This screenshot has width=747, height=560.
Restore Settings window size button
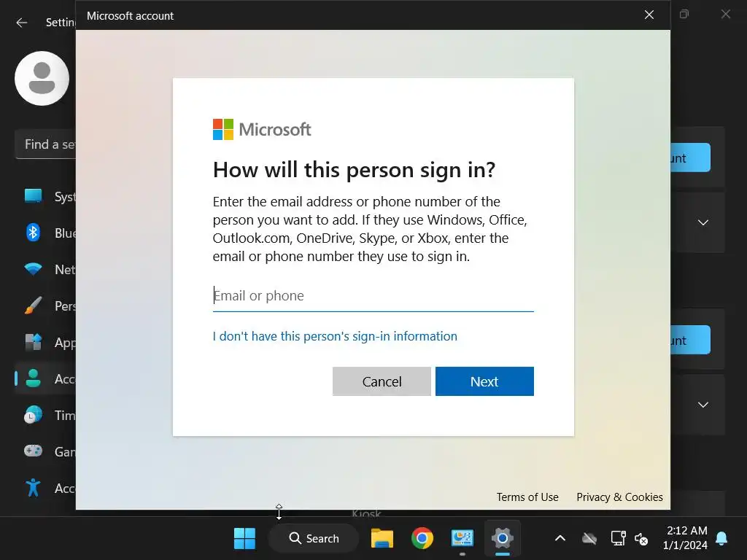point(684,15)
